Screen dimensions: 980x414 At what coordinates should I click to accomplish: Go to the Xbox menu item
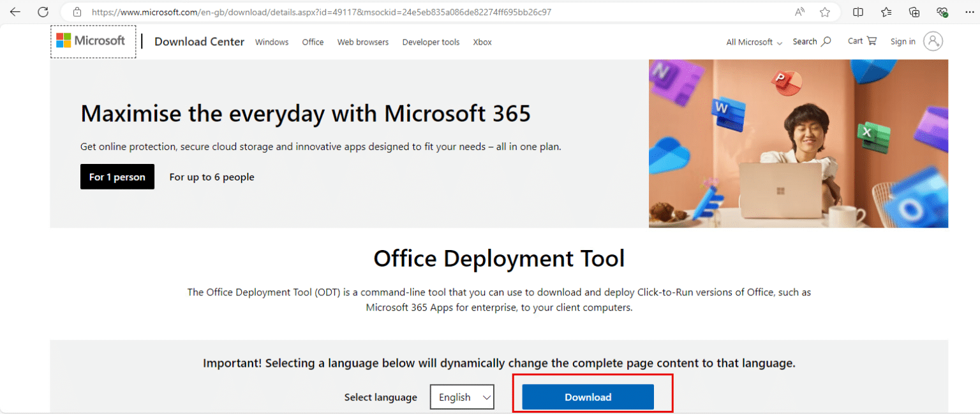point(482,42)
